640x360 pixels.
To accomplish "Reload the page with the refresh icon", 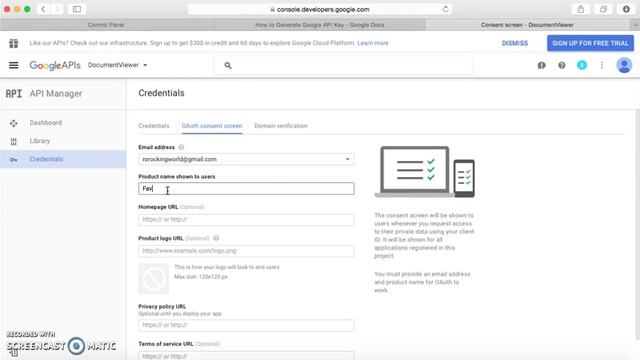I will point(445,9).
